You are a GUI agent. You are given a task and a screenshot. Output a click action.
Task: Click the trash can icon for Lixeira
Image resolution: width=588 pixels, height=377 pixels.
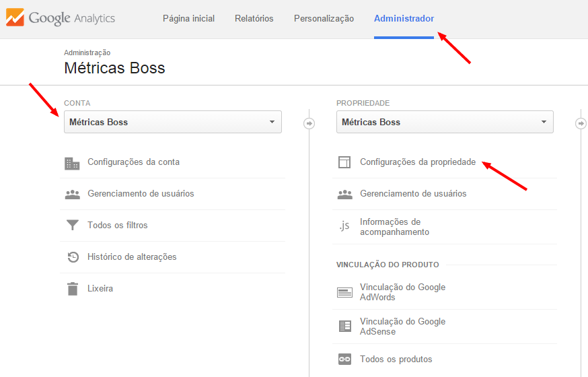[72, 289]
